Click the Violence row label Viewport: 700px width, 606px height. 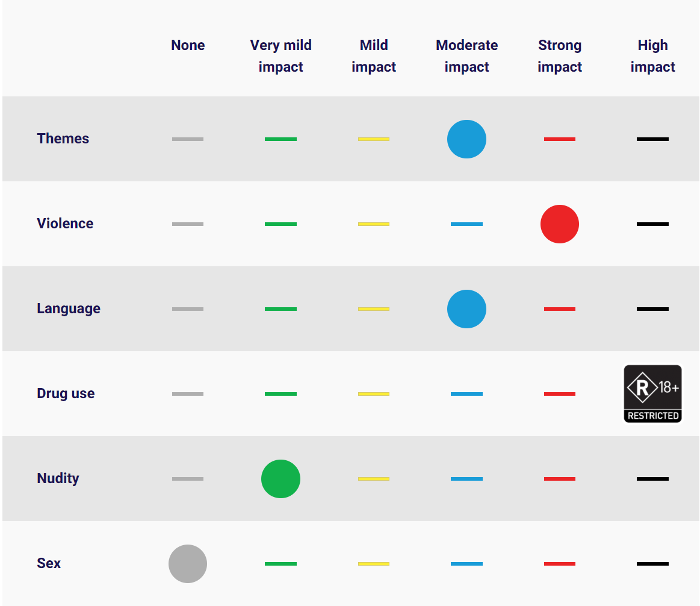click(65, 223)
